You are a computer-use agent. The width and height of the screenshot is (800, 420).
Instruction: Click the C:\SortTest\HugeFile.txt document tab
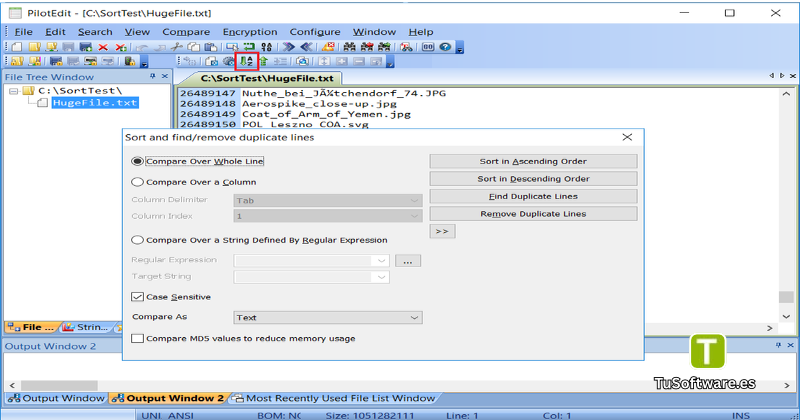[x=266, y=79]
